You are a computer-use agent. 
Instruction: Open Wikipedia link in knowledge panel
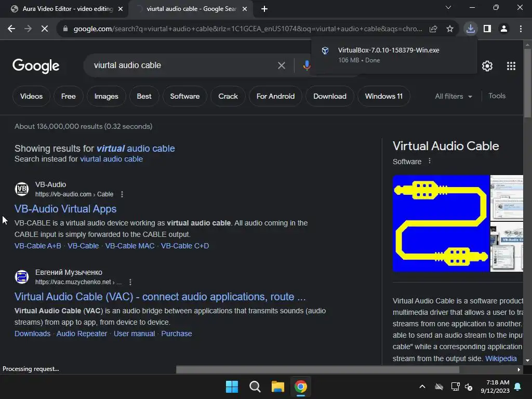coord(501,358)
